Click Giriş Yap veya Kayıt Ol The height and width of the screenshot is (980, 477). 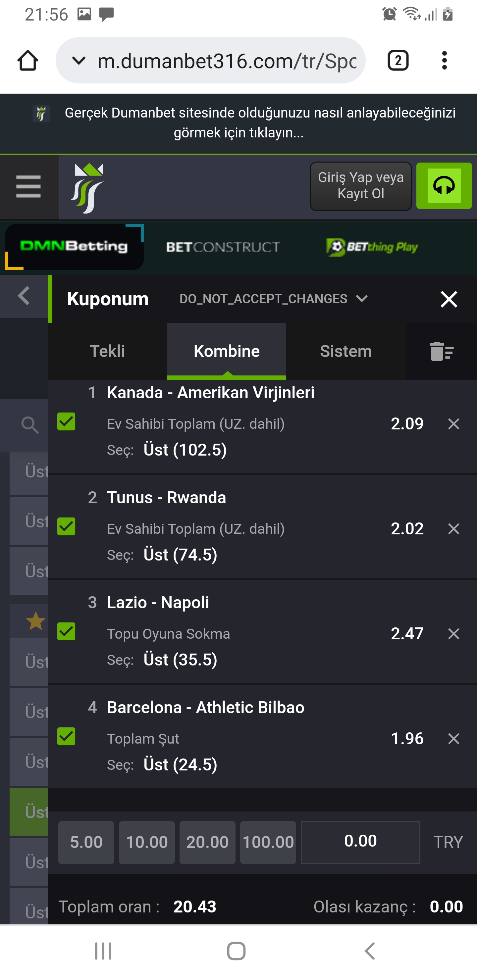(x=360, y=186)
